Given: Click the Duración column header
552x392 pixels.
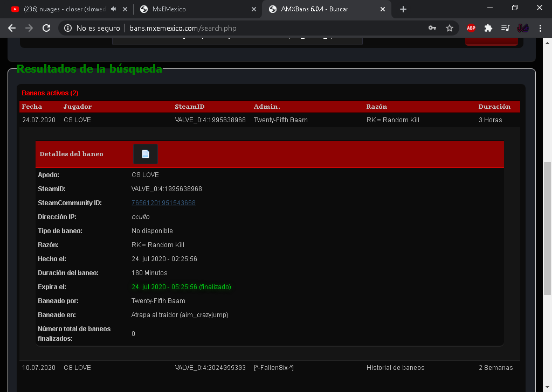Looking at the screenshot, I should pos(494,107).
